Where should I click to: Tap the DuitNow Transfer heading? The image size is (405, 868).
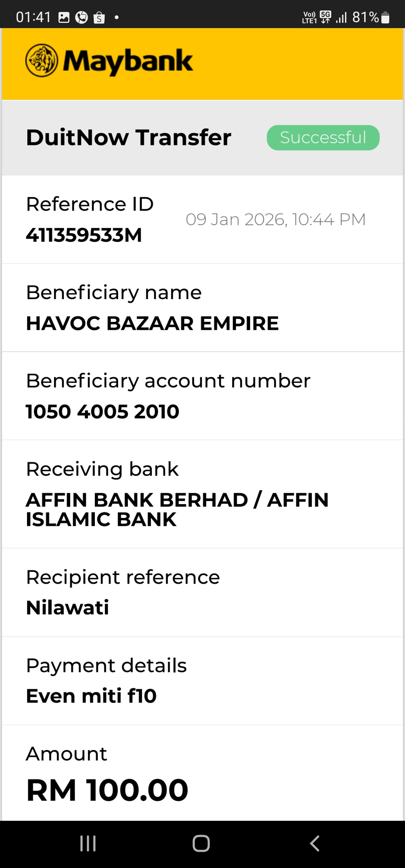(x=129, y=137)
